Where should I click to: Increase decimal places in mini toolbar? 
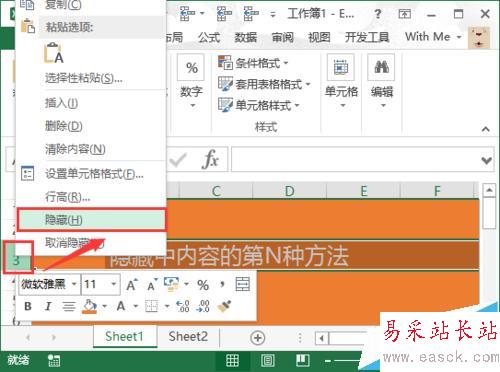(183, 306)
